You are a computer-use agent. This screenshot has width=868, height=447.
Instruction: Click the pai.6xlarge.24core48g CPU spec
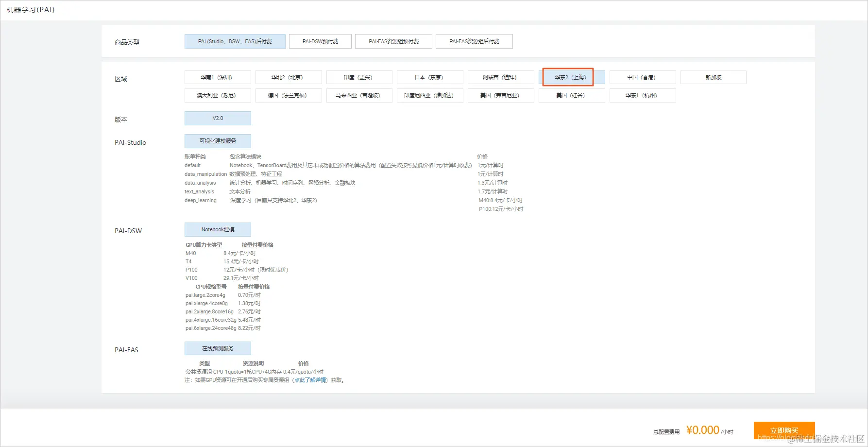(x=211, y=328)
